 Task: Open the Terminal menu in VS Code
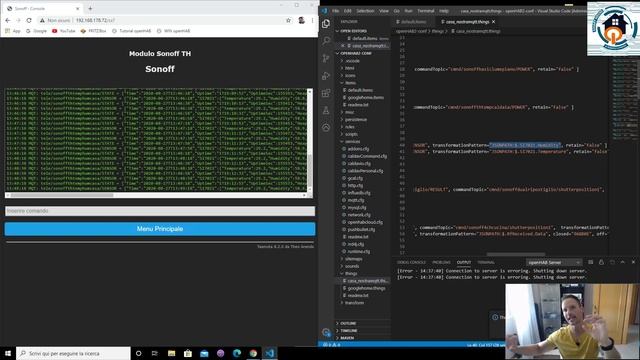tap(426, 11)
